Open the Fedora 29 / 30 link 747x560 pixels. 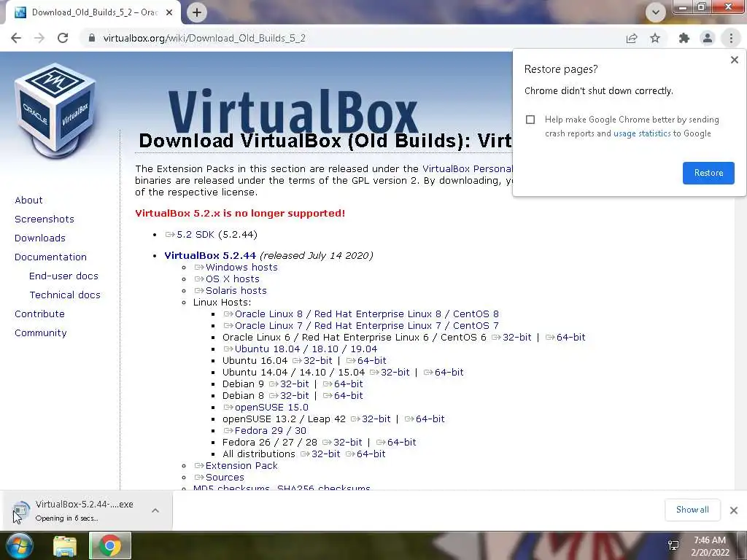pyautogui.click(x=265, y=430)
